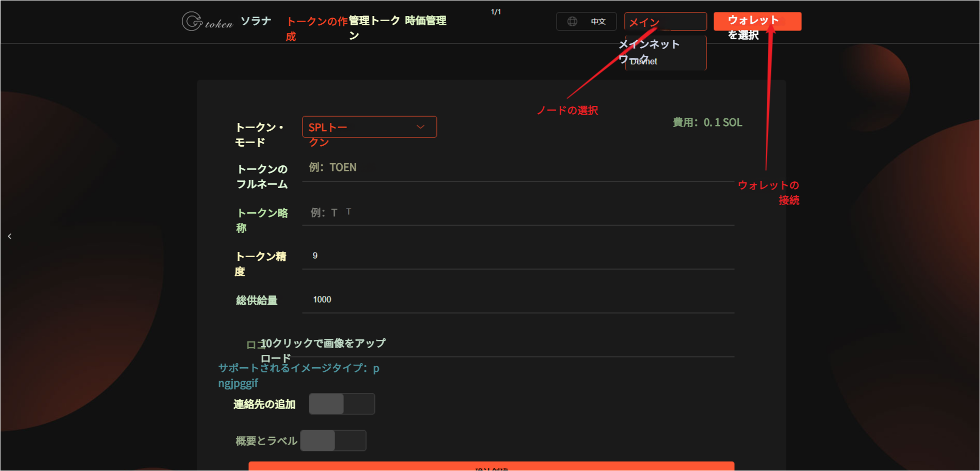Switch language with the 中文 button
Viewport: 980px width, 471px height.
[597, 22]
